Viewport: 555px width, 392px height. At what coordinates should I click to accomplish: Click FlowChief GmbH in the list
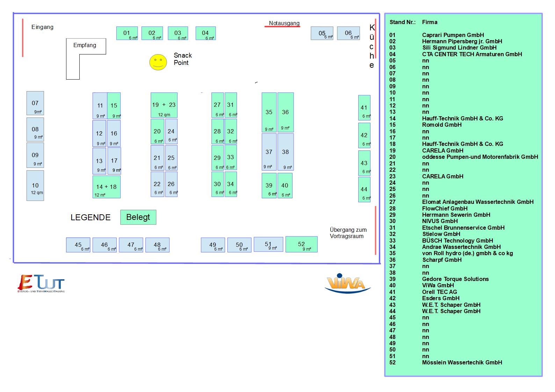pos(445,208)
